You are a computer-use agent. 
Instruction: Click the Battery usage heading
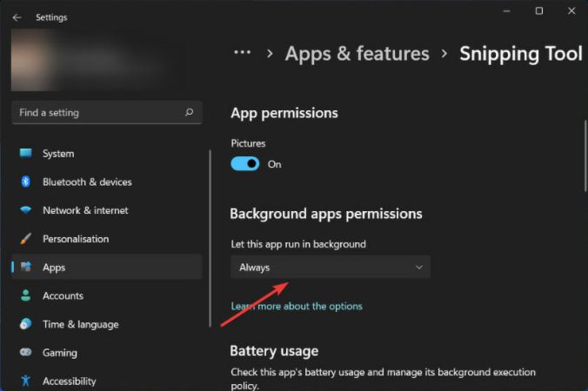pos(274,351)
